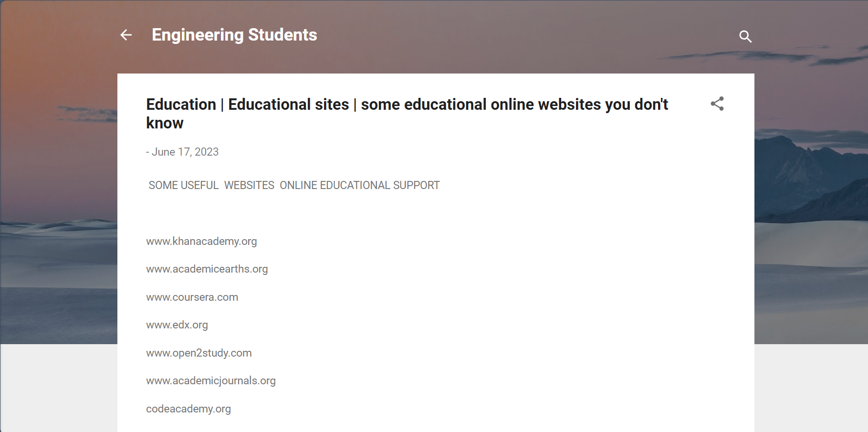Click www.academicjournals.org text

pyautogui.click(x=211, y=380)
